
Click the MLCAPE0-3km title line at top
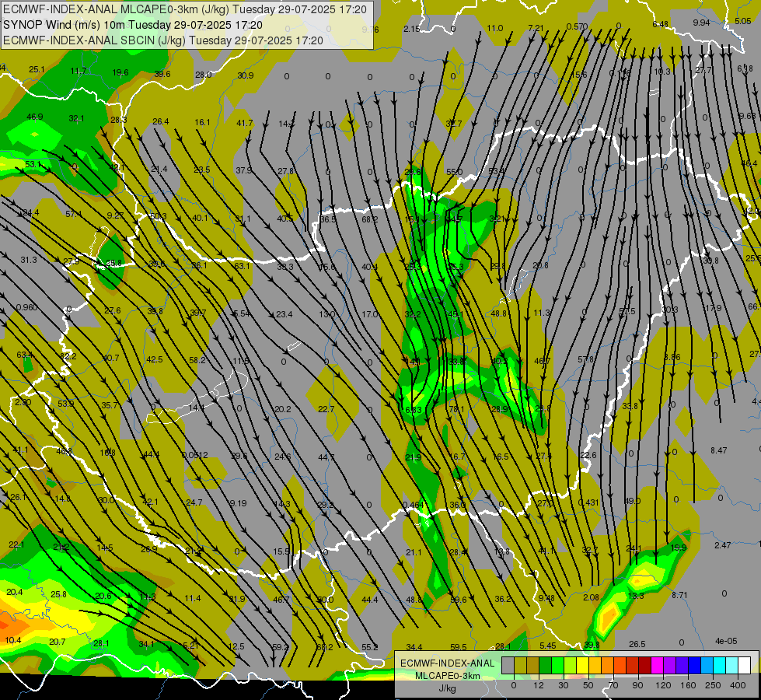(185, 9)
